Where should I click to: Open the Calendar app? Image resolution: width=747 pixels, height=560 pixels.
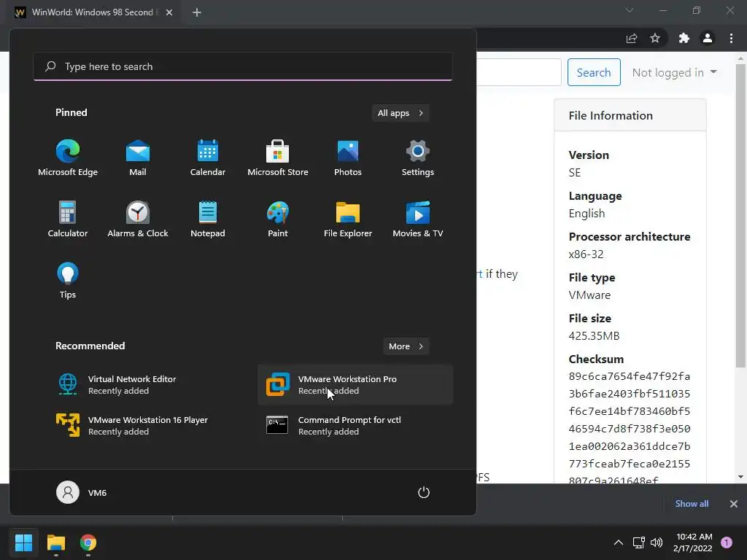pyautogui.click(x=208, y=158)
